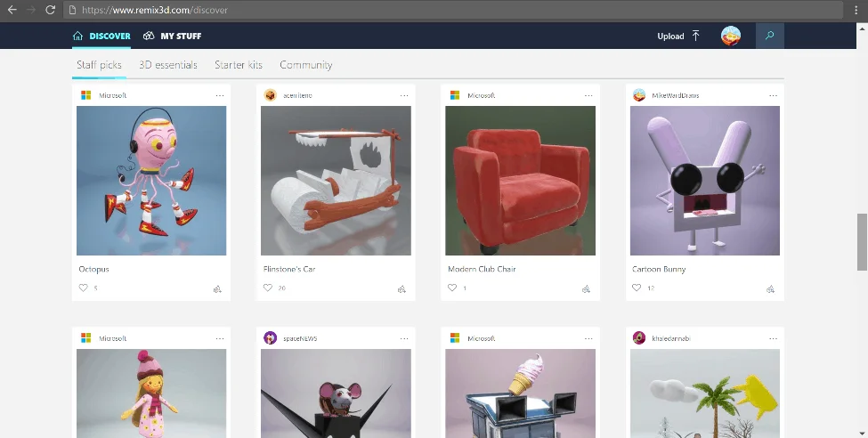Screen dimensions: 868x438
Task: Click khaledannabi avatar icon
Action: 639,337
